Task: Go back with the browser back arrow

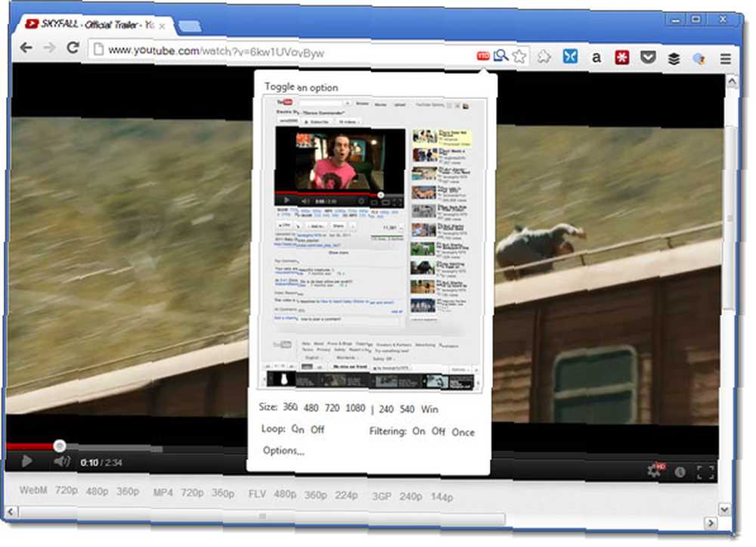Action: tap(26, 47)
